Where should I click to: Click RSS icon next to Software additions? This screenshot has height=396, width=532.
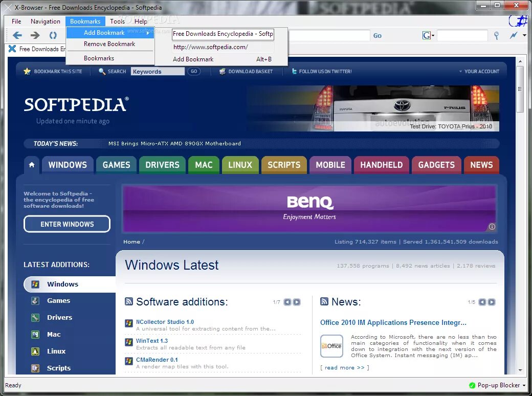129,301
